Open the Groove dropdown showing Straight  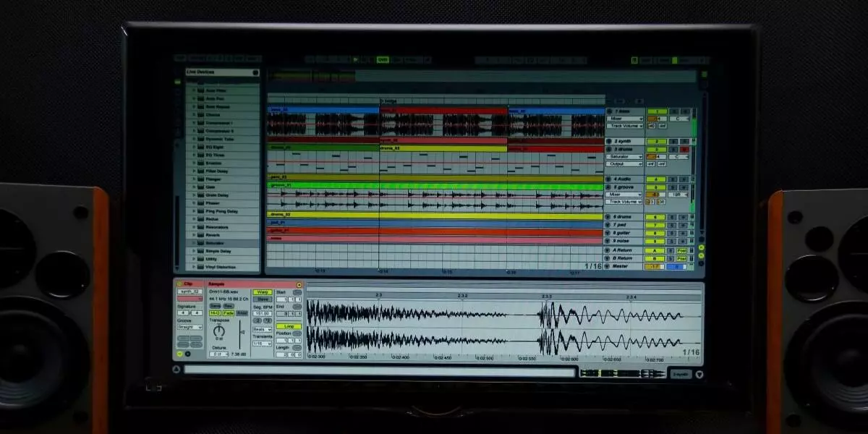click(190, 328)
